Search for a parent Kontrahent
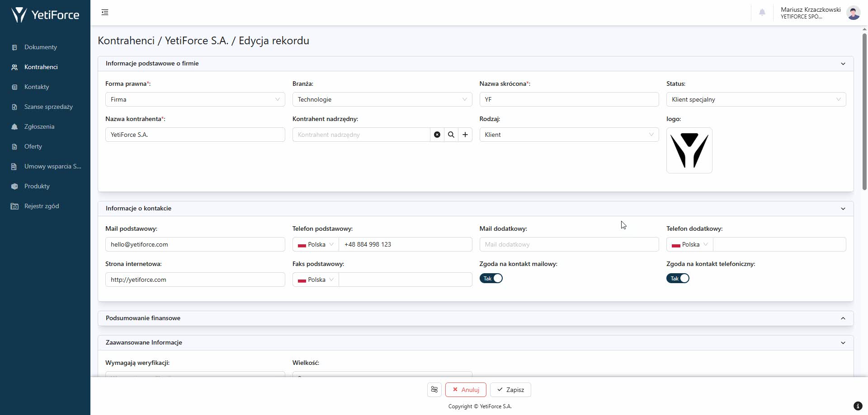This screenshot has height=415, width=868. pos(451,135)
